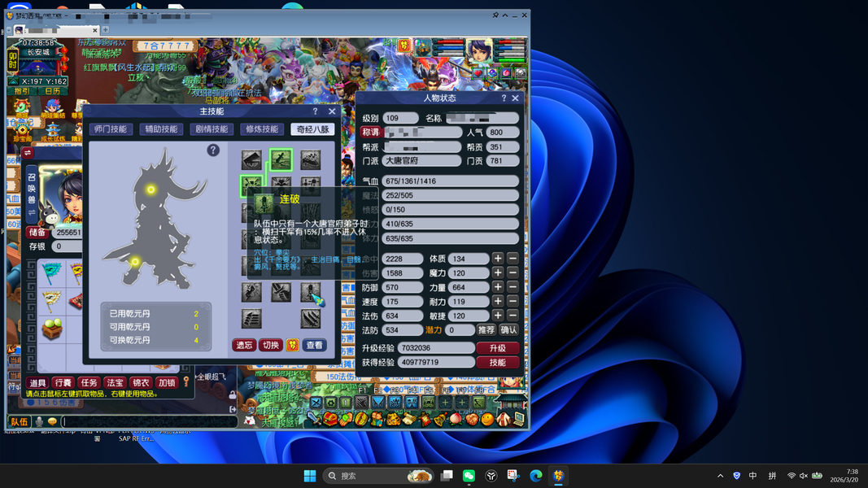Decrease 力量 with minus button
The height and width of the screenshot is (488, 868).
[x=513, y=287]
